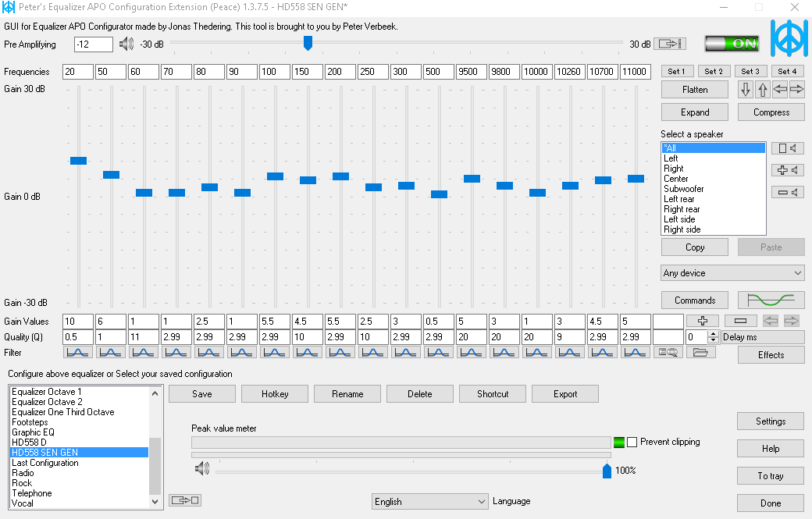The width and height of the screenshot is (812, 519).
Task: Select Set 2 preset button
Action: coord(713,71)
